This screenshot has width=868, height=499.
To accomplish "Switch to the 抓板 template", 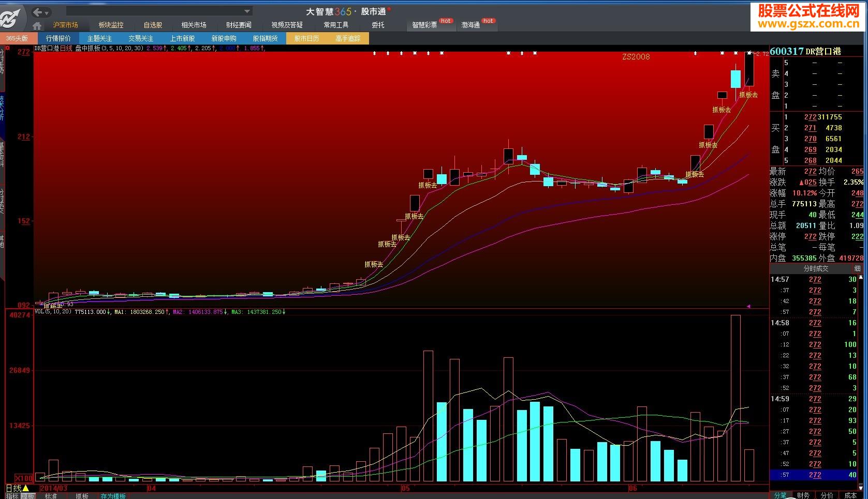I will click(x=82, y=496).
